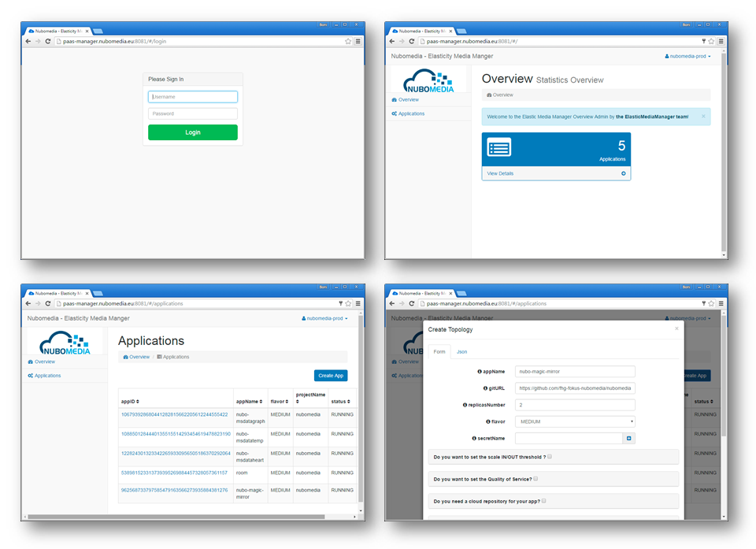Reload the Overview page browser window
756x549 pixels.
[411, 42]
